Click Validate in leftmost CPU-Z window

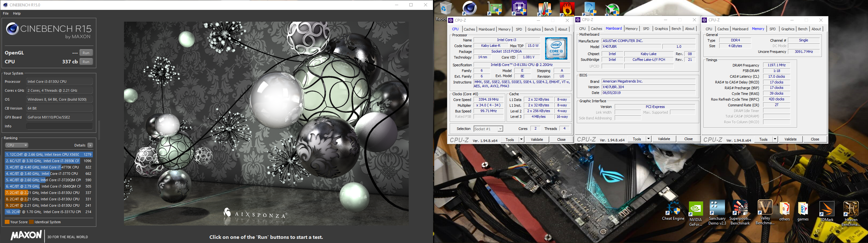[537, 139]
